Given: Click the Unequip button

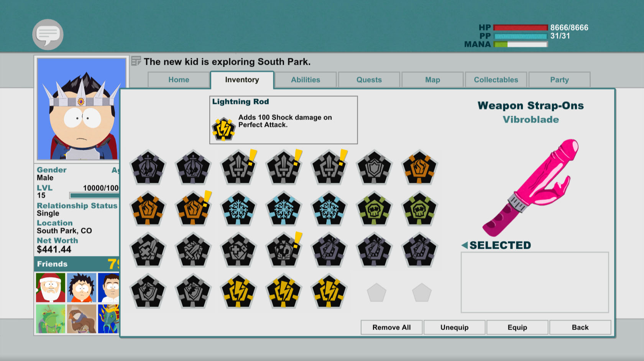Looking at the screenshot, I should click(454, 327).
